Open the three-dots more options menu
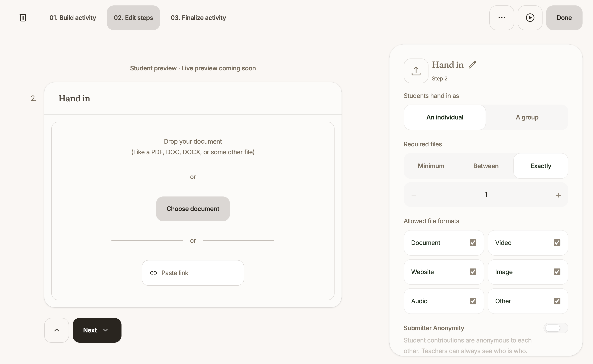Screen dimensions: 593x364 pyautogui.click(x=501, y=18)
